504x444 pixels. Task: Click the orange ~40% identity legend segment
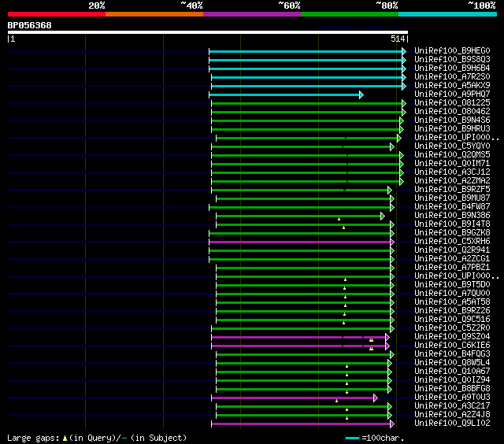coord(154,14)
